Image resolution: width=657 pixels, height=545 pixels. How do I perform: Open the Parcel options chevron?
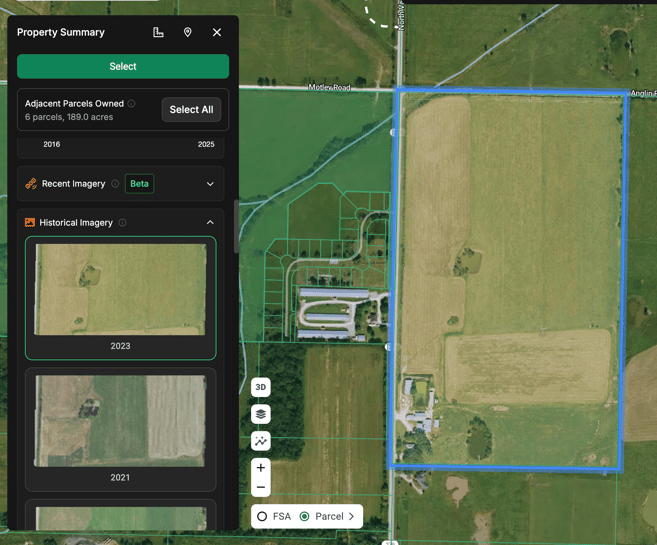[352, 517]
